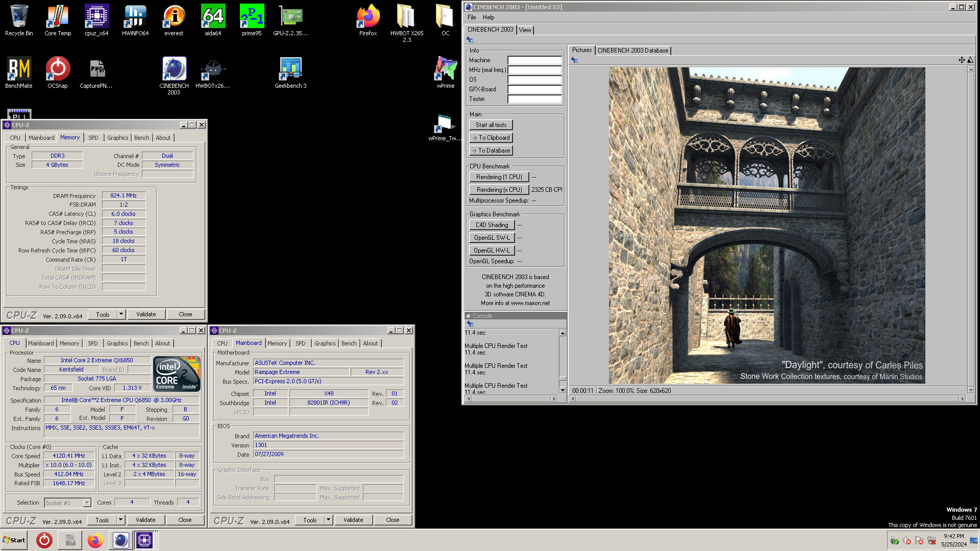Image resolution: width=980 pixels, height=551 pixels.
Task: Switch to the View tab in CINEBENCH
Action: click(x=525, y=30)
